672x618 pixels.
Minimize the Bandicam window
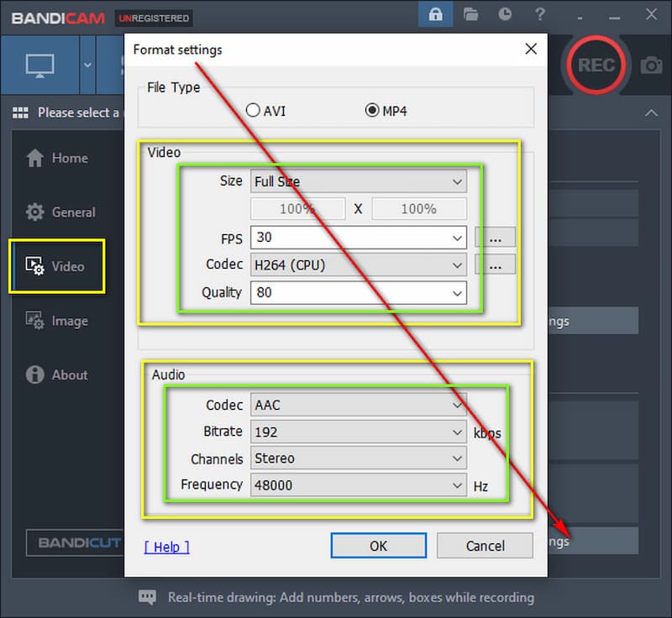click(x=615, y=17)
